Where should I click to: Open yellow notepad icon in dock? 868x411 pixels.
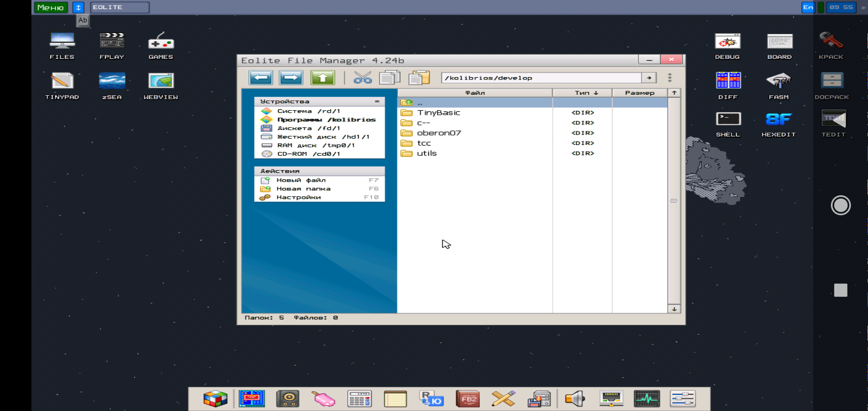(395, 398)
